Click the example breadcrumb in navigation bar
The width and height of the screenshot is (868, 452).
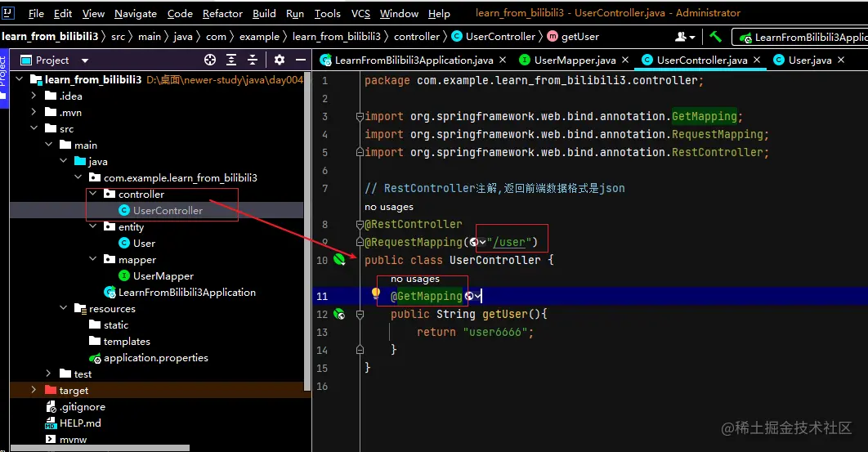[x=259, y=37]
